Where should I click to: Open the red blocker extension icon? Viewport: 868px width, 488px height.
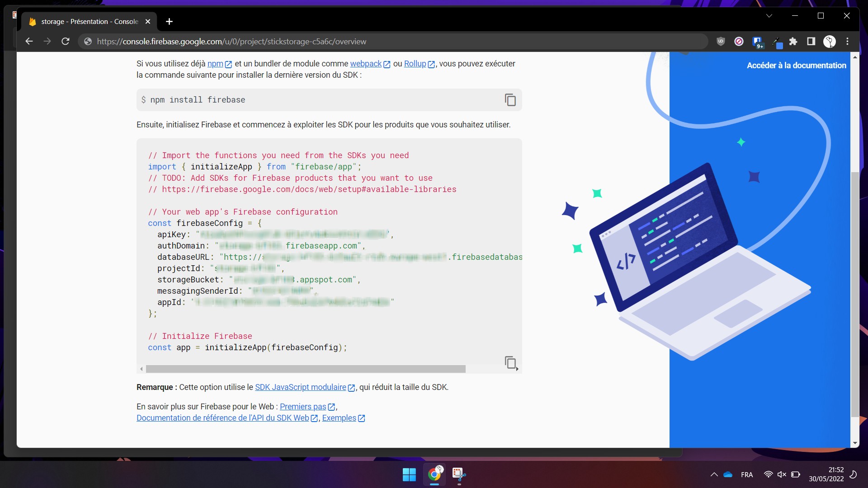pos(739,42)
